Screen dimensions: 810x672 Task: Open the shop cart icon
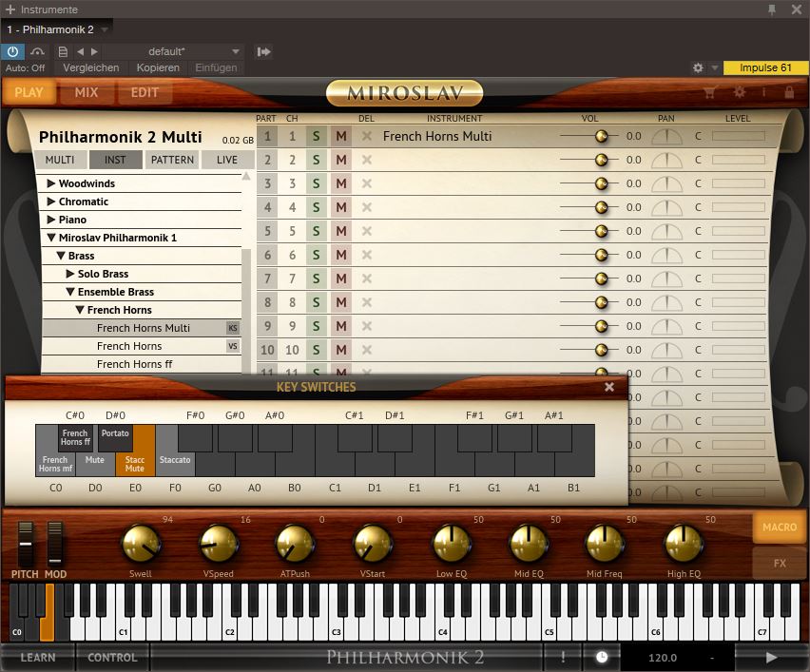coord(710,92)
